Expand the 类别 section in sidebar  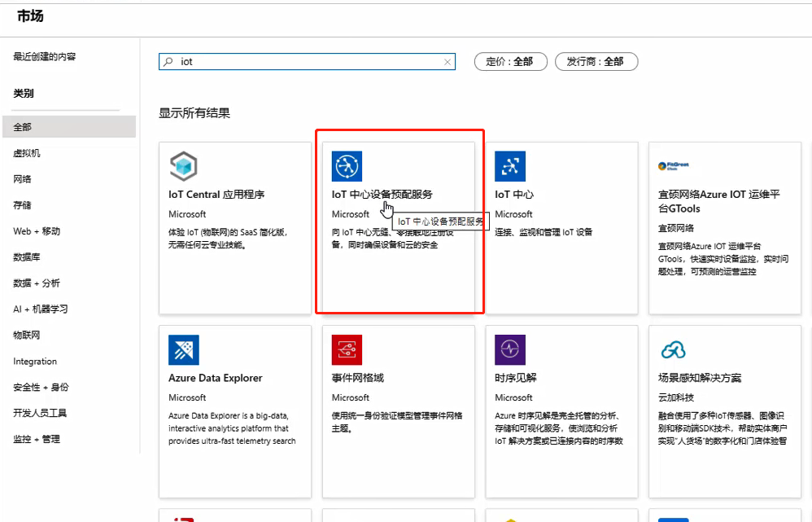pyautogui.click(x=24, y=93)
